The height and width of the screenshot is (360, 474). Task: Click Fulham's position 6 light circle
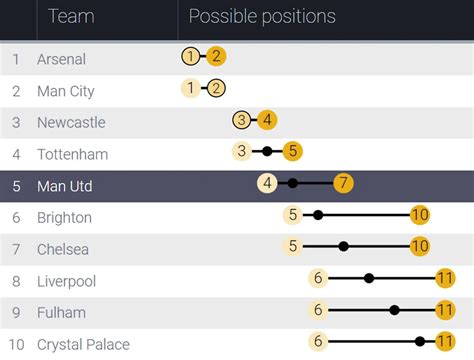click(x=318, y=310)
